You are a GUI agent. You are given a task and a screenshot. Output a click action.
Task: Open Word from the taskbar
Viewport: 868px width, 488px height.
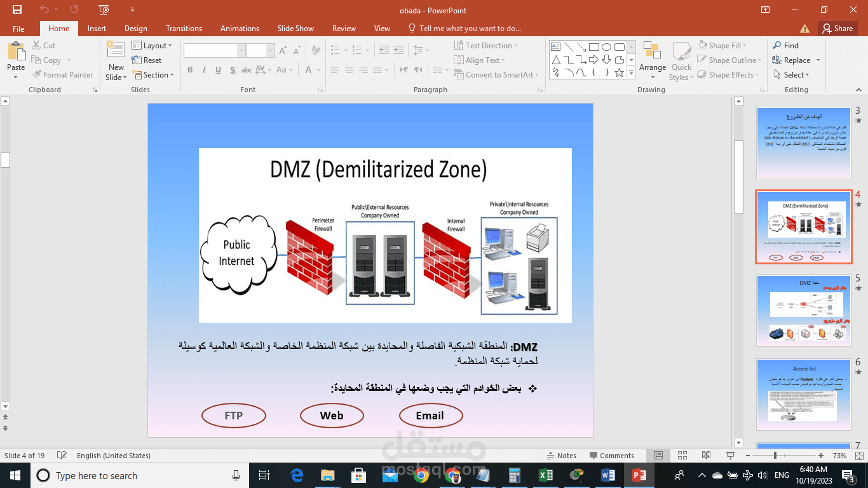[607, 475]
